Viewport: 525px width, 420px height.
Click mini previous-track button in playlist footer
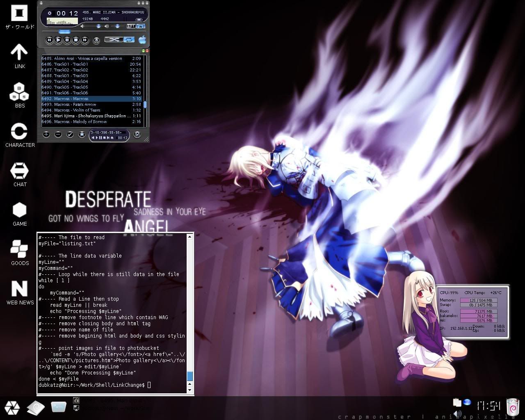click(93, 138)
